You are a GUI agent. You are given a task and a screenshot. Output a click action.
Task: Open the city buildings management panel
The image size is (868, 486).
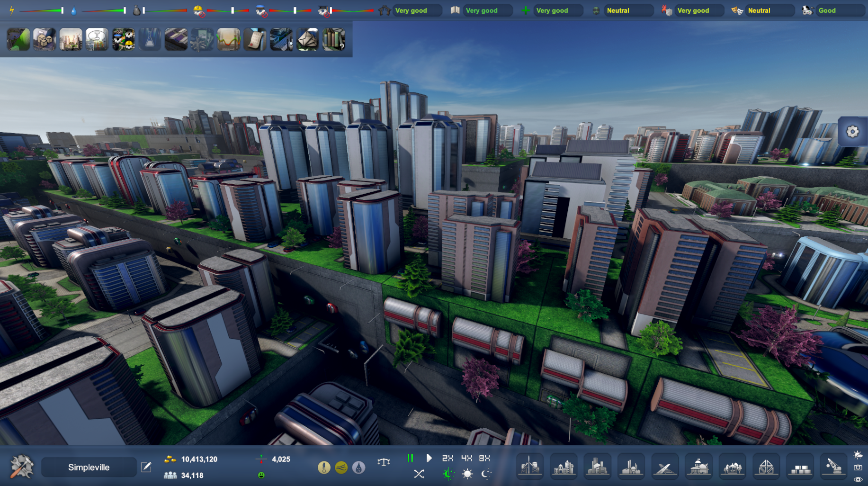click(281, 39)
